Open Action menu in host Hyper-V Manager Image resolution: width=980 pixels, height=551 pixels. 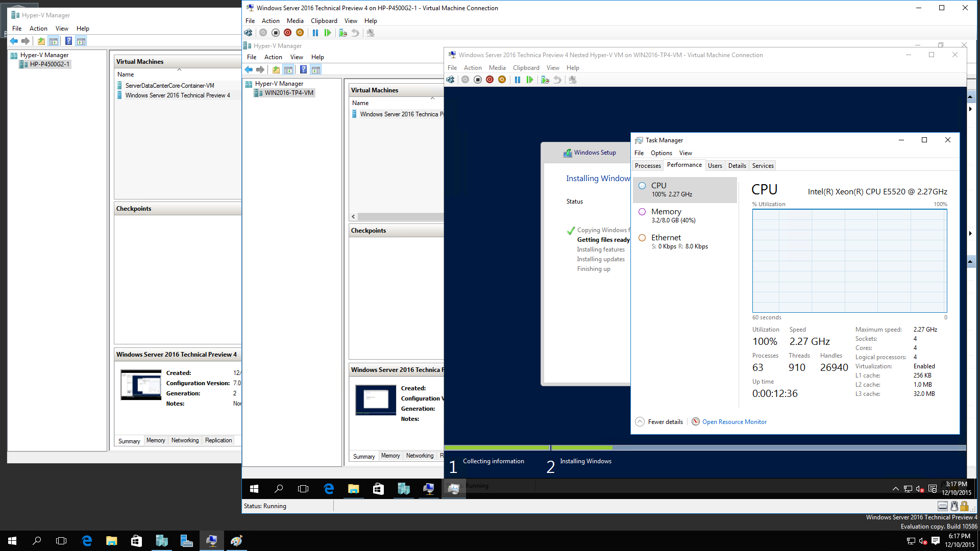click(x=38, y=29)
